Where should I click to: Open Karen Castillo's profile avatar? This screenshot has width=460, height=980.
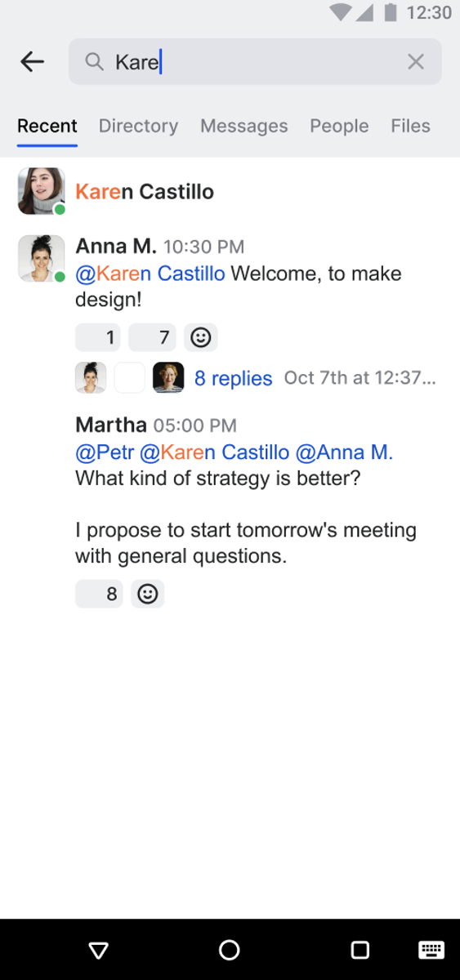point(42,192)
